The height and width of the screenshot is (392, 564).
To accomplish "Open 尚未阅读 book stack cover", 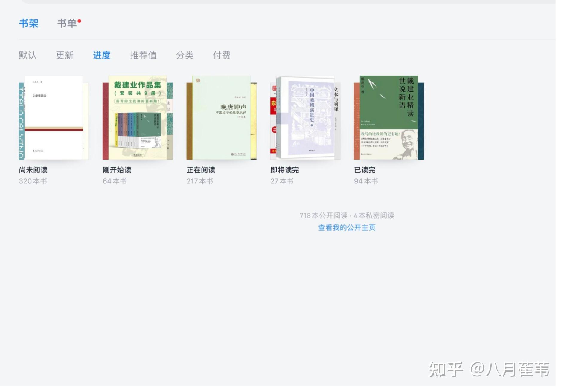I will (54, 118).
